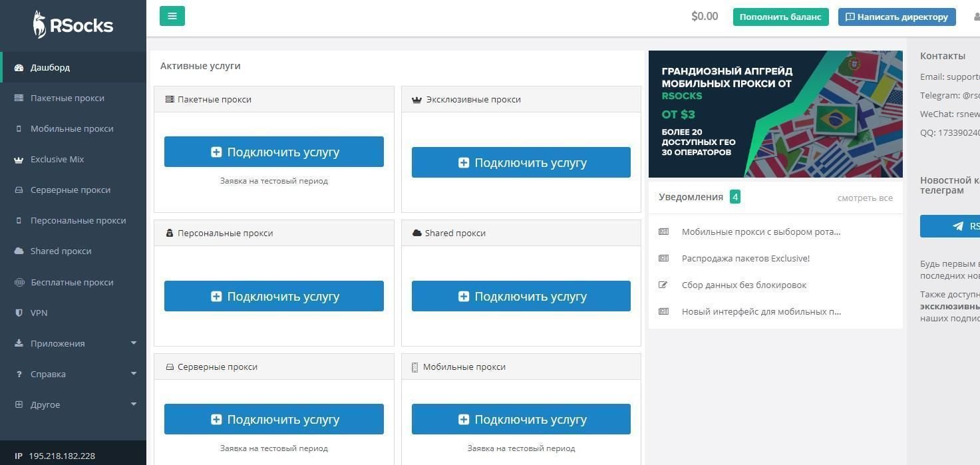
Task: Open notification Мобильные прокси с выбором рота...
Action: [x=761, y=232]
